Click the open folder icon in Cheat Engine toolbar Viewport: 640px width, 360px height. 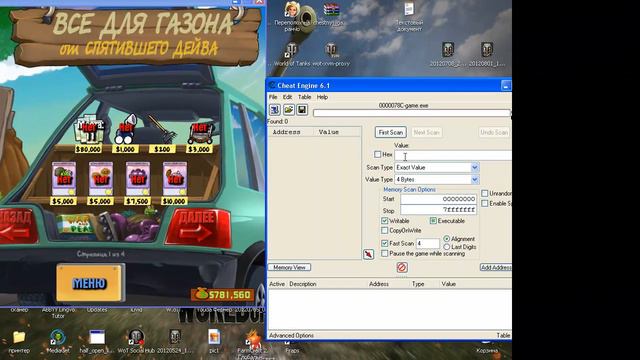coord(289,110)
